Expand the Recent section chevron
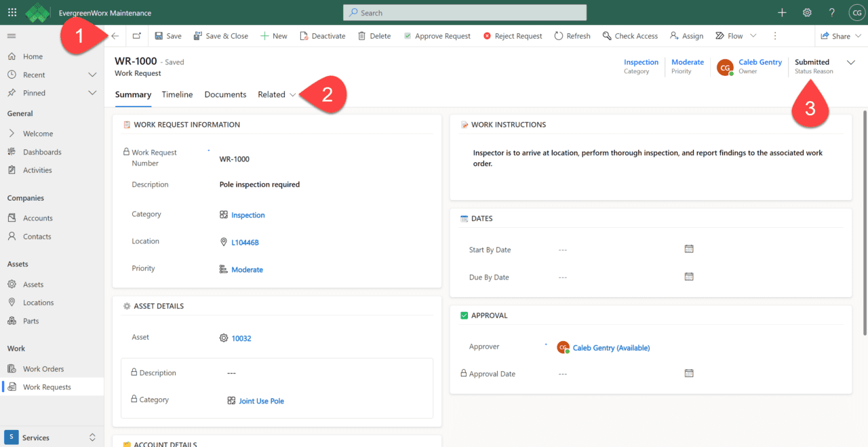 [x=93, y=75]
